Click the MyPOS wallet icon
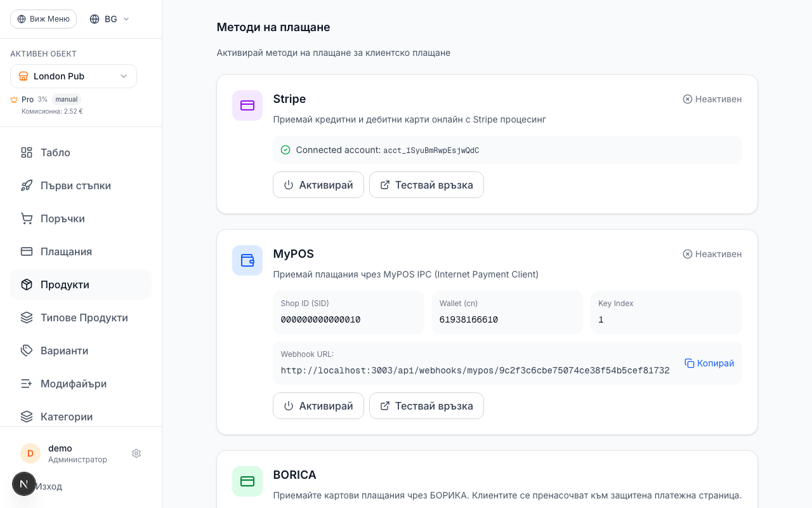Screen dimensions: 812x508 [x=247, y=260]
